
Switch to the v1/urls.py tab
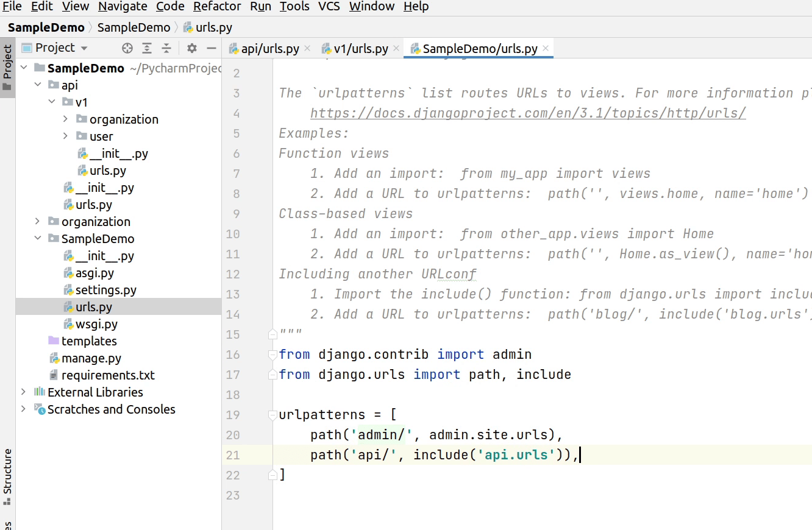(x=355, y=48)
